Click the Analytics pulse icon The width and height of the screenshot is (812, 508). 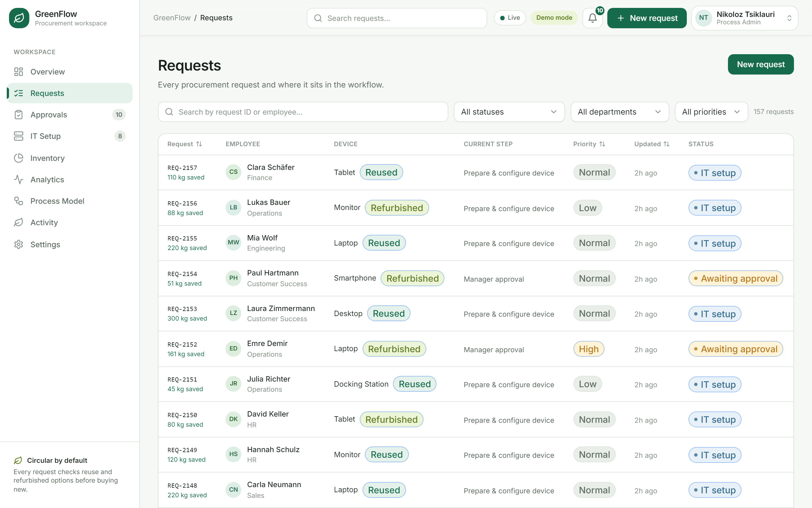click(18, 179)
